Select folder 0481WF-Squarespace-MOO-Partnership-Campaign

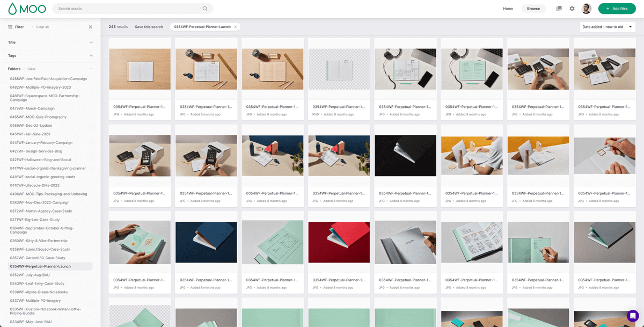[x=45, y=98]
